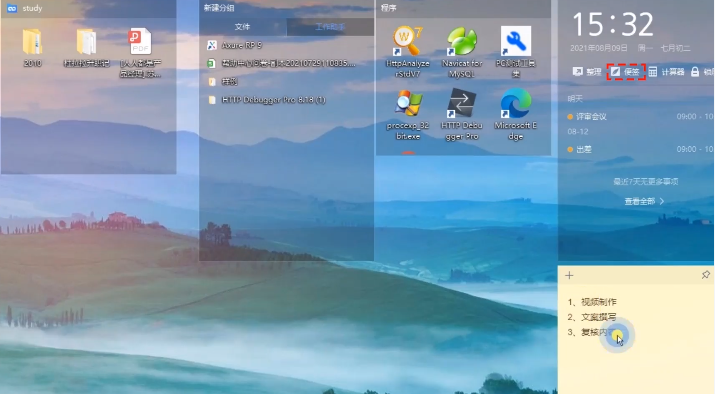
Task: Open the 计算器 calculator tool
Action: click(666, 72)
